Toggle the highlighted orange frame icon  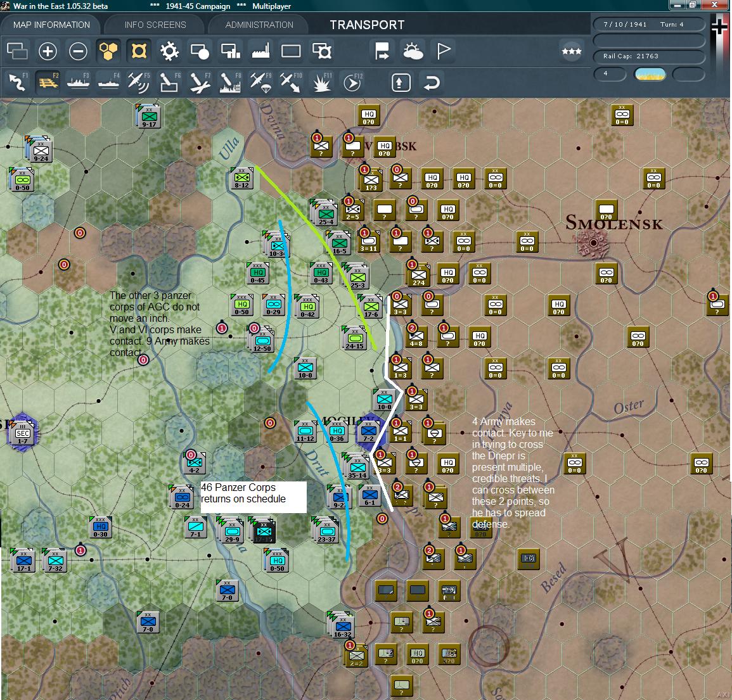coord(139,51)
